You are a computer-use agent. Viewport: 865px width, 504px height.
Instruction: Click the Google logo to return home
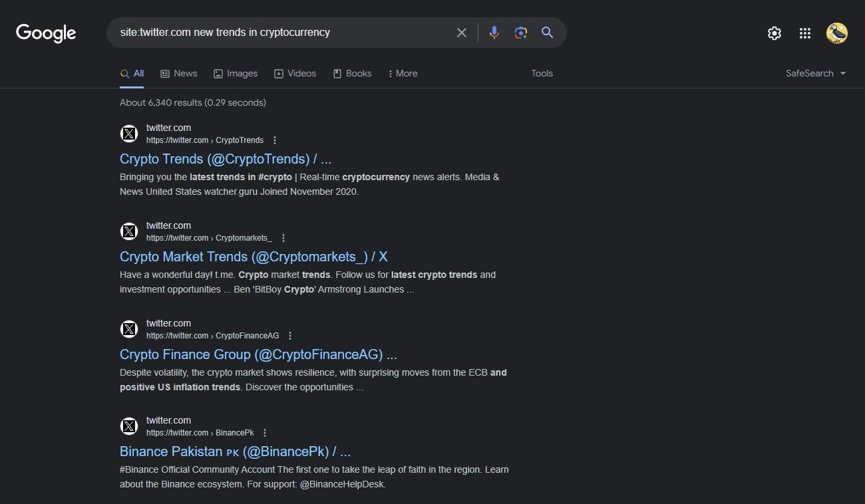pyautogui.click(x=45, y=33)
